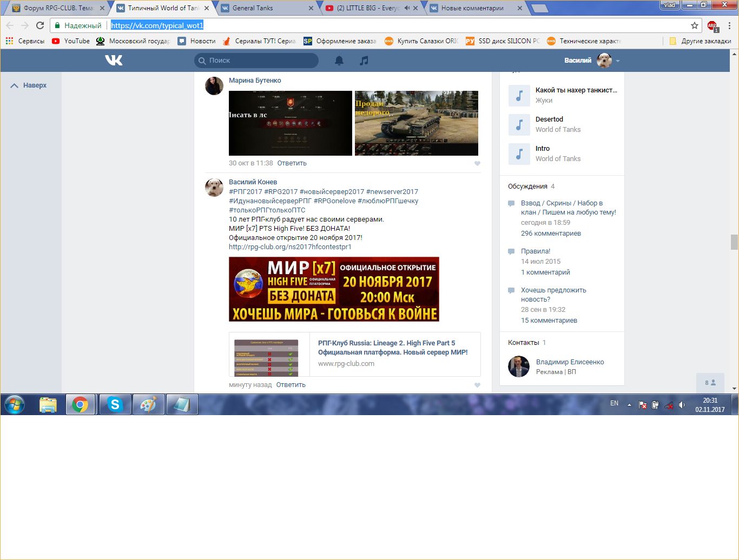
Task: Open the Сервисы apps bookmark
Action: point(25,41)
